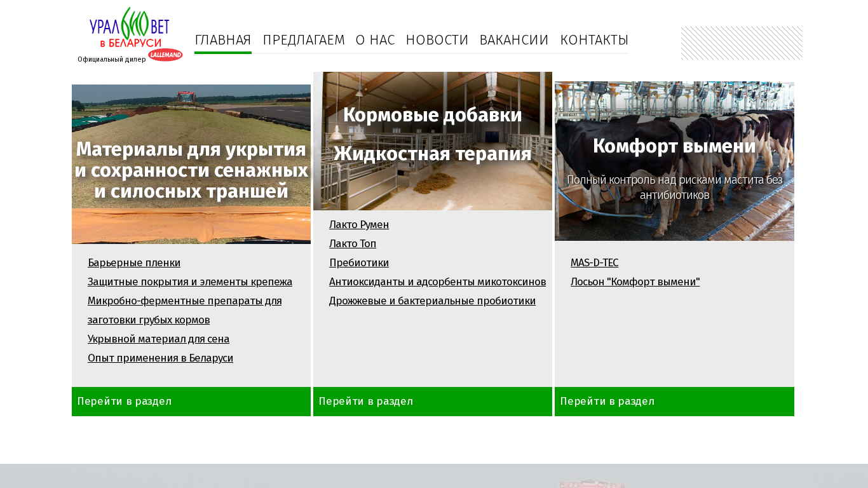The width and height of the screenshot is (868, 488).
Task: Open the ПРЕДЛАГАЕМ menu item
Action: pos(304,40)
